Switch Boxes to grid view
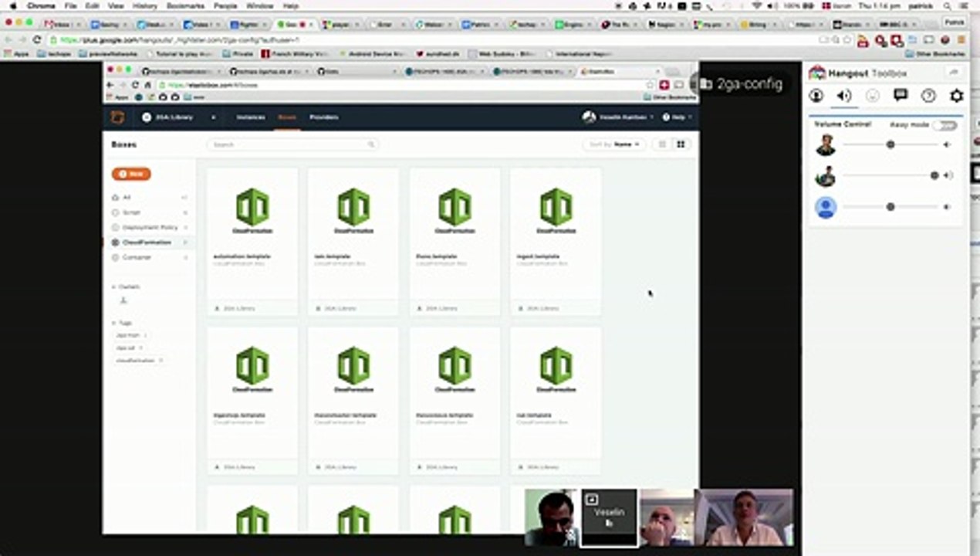The width and height of the screenshot is (980, 556). (x=681, y=144)
